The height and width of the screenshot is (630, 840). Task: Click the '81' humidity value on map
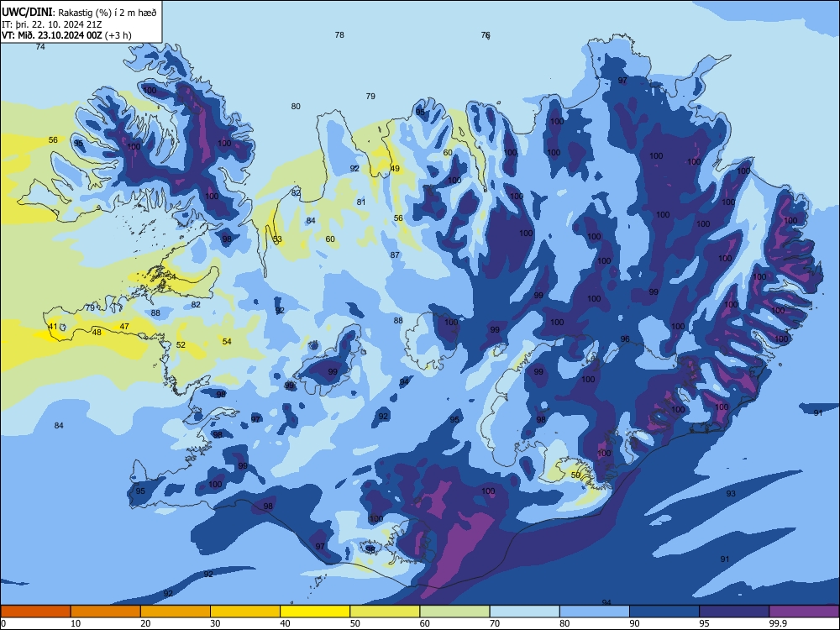click(x=361, y=202)
